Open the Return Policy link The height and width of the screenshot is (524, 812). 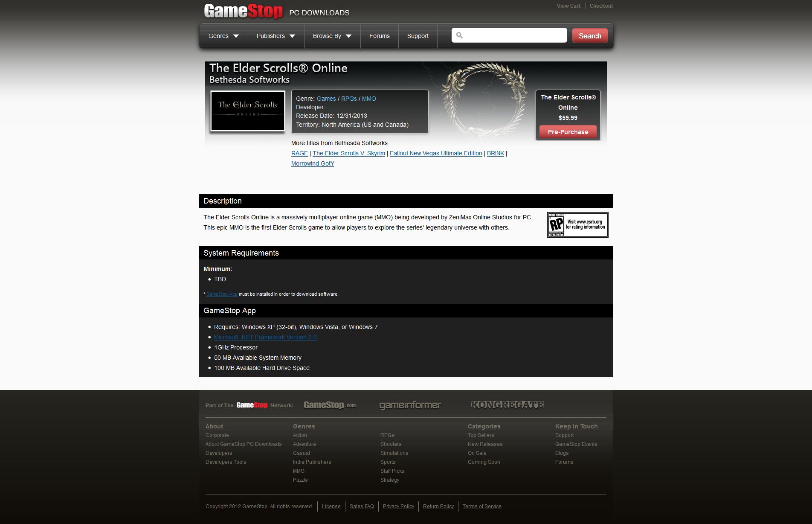pos(438,507)
